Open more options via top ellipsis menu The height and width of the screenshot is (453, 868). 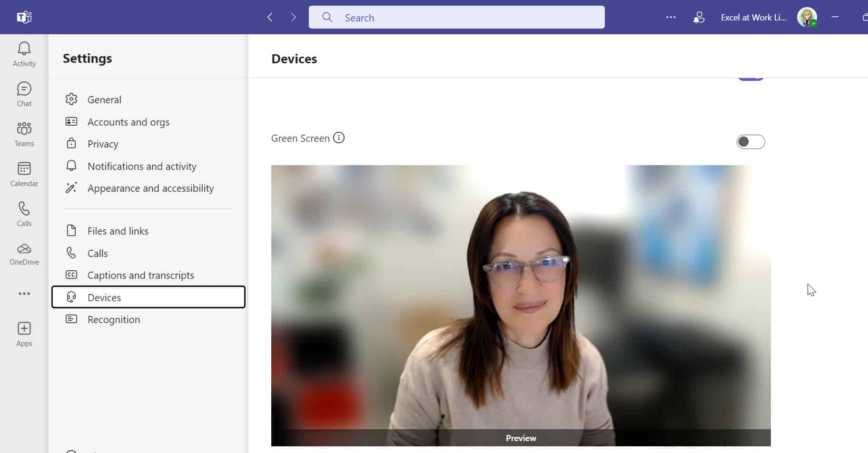671,17
